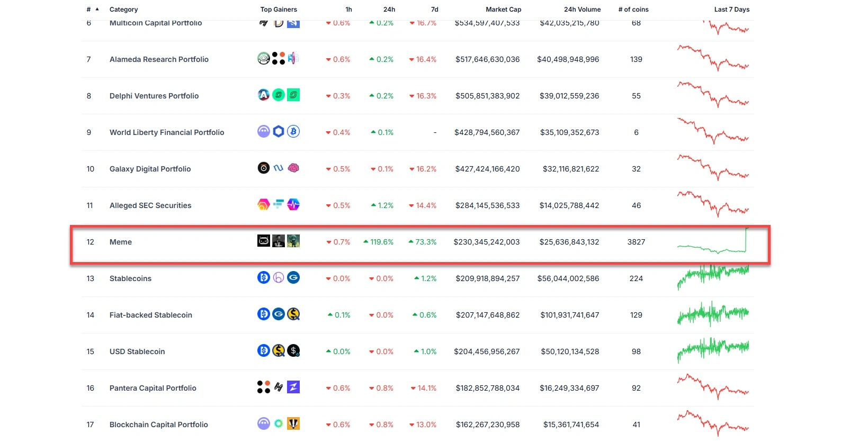Screen dimensions: 868x442
Task: Sort by the # of coins header
Action: 633,10
